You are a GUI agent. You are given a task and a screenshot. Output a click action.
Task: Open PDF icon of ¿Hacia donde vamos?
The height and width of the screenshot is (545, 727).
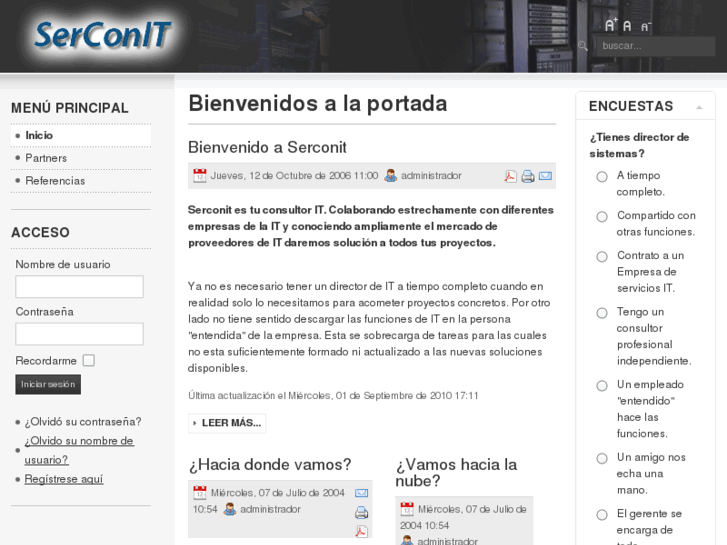coord(362,531)
